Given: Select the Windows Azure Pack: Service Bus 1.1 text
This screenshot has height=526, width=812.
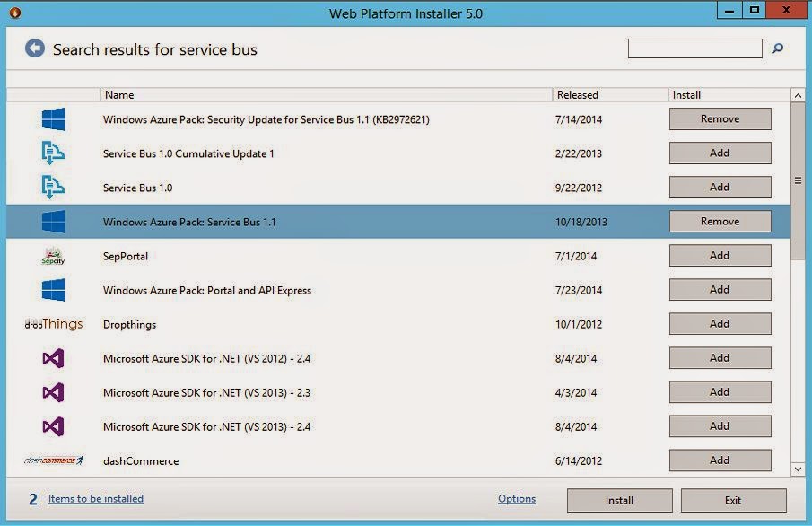Looking at the screenshot, I should (189, 223).
